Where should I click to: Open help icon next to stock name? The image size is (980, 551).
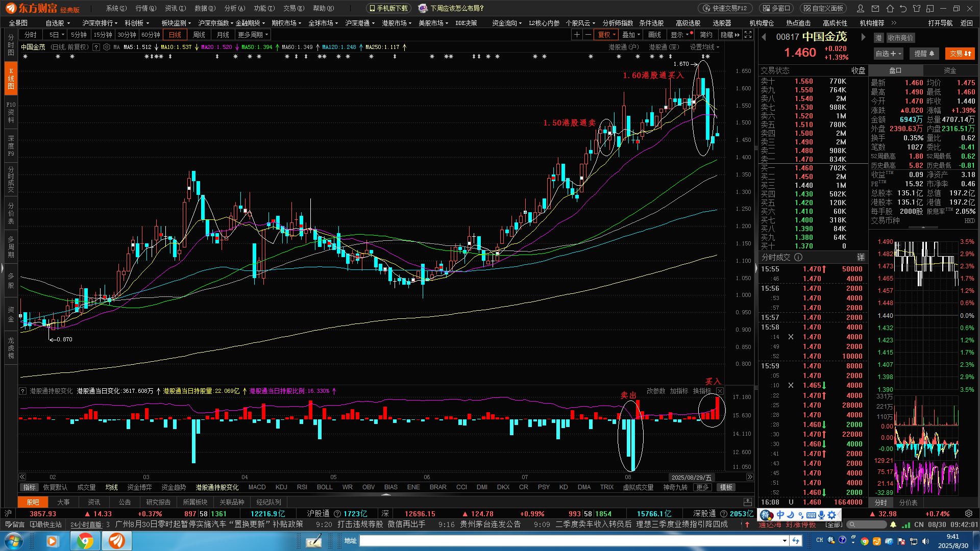pyautogui.click(x=96, y=47)
